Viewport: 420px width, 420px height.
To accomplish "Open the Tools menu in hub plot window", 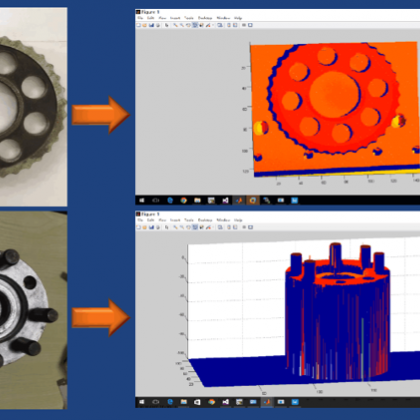I will [189, 220].
